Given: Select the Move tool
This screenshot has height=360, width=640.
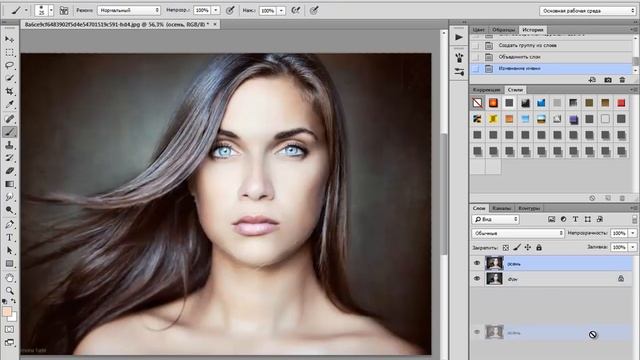Looking at the screenshot, I should pyautogui.click(x=9, y=39).
